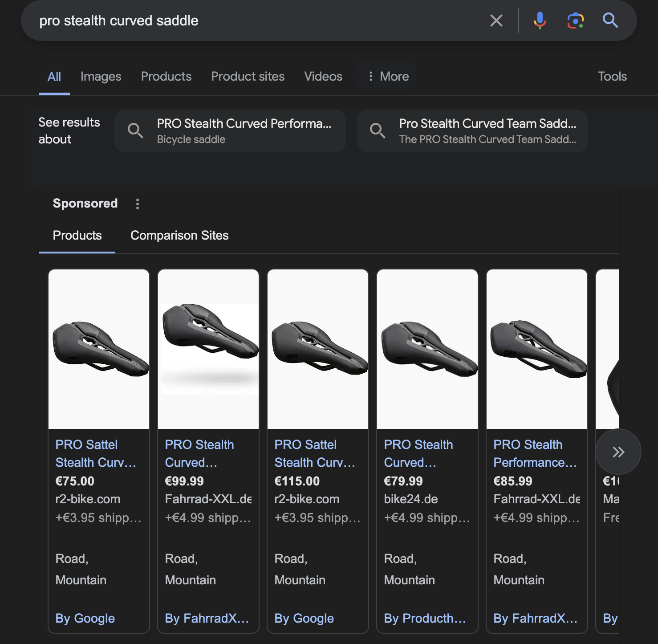Clear the search query with X icon
This screenshot has height=644, width=658.
(496, 20)
